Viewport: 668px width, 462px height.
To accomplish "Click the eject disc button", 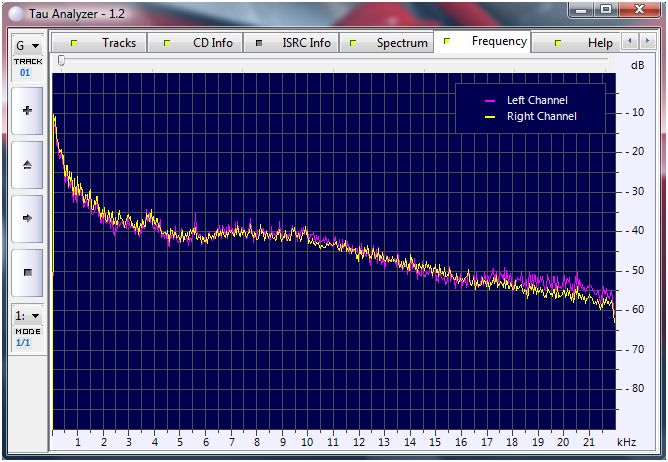I will [x=27, y=163].
